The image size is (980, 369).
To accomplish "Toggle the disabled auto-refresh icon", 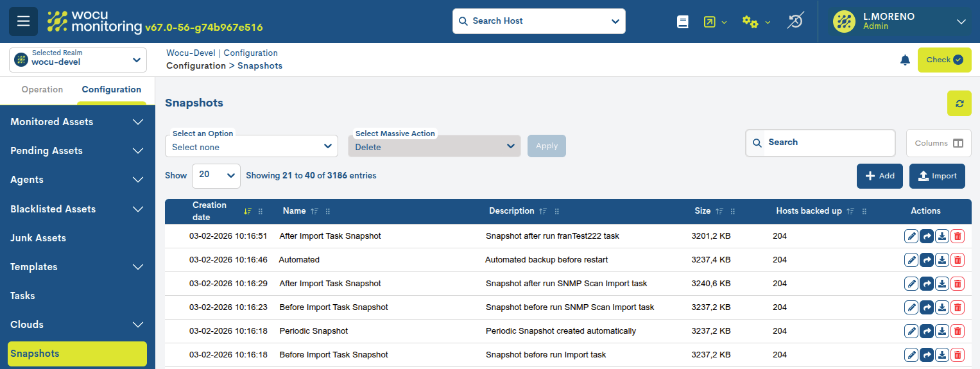I will click(x=795, y=22).
